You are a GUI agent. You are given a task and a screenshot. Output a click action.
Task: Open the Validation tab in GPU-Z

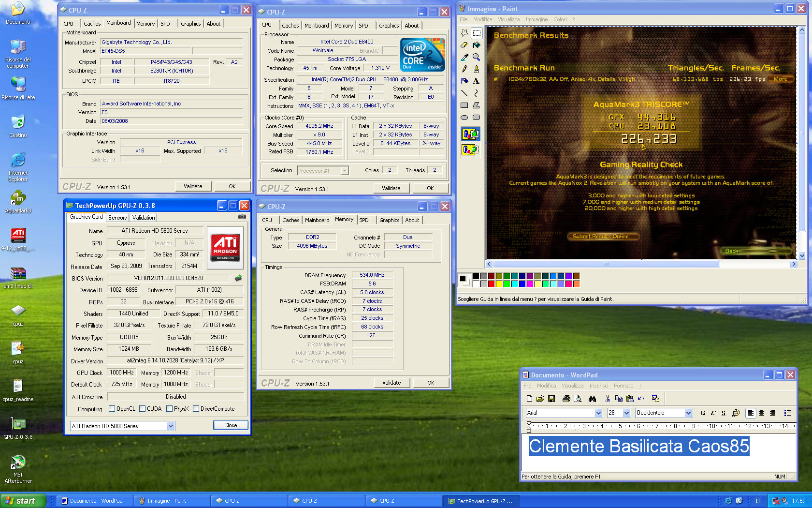(x=144, y=218)
